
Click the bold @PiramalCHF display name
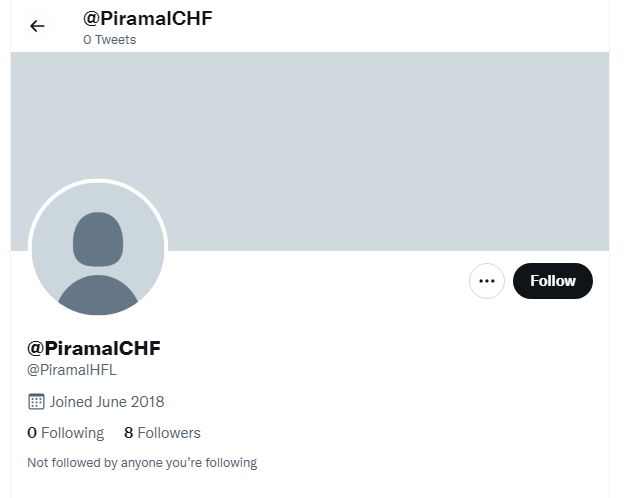tap(94, 348)
